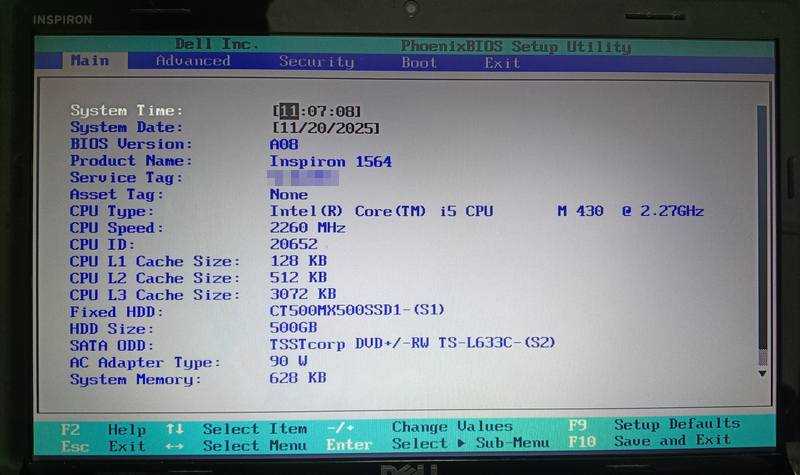Click the up-down arrows Select Item hint
This screenshot has width=800, height=475.
point(237,429)
